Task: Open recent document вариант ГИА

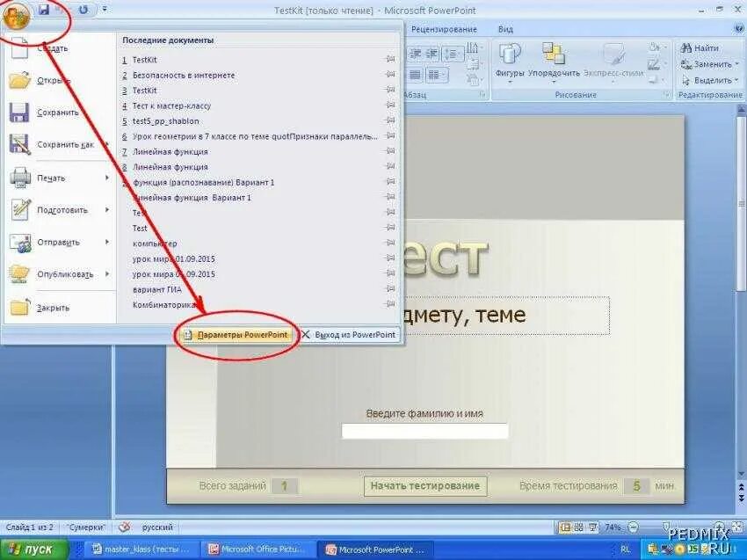Action: click(258, 289)
